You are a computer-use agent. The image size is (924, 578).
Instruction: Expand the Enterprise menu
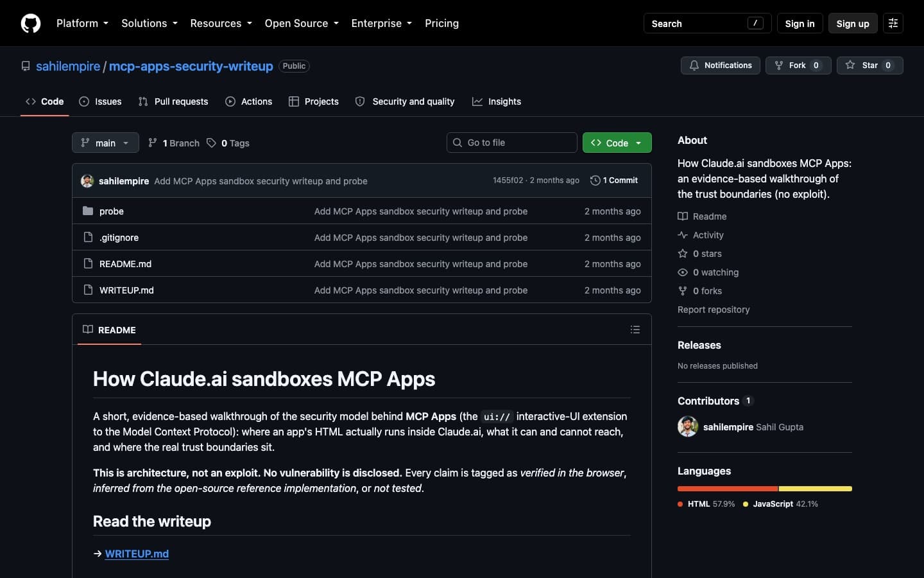(382, 23)
